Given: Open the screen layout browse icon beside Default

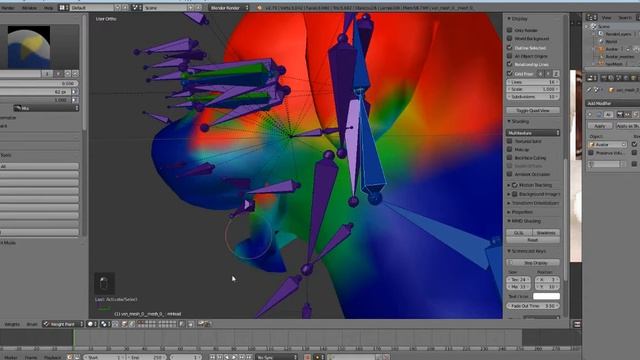Looking at the screenshot, I should (62, 8).
